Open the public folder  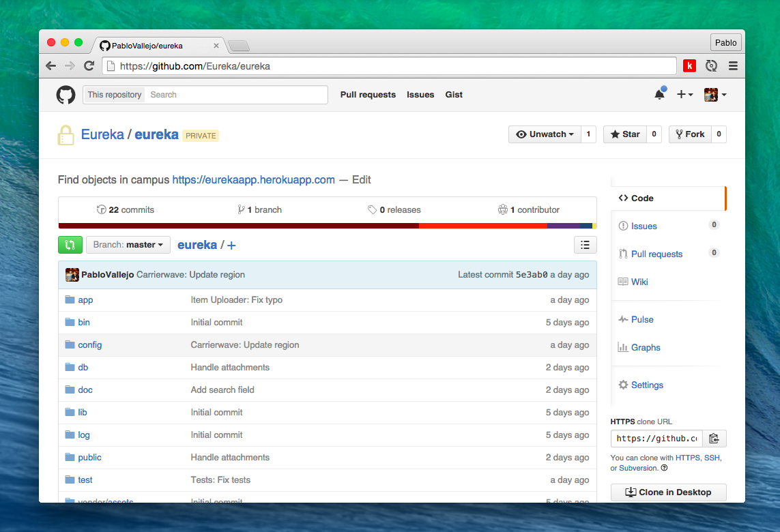tap(89, 458)
